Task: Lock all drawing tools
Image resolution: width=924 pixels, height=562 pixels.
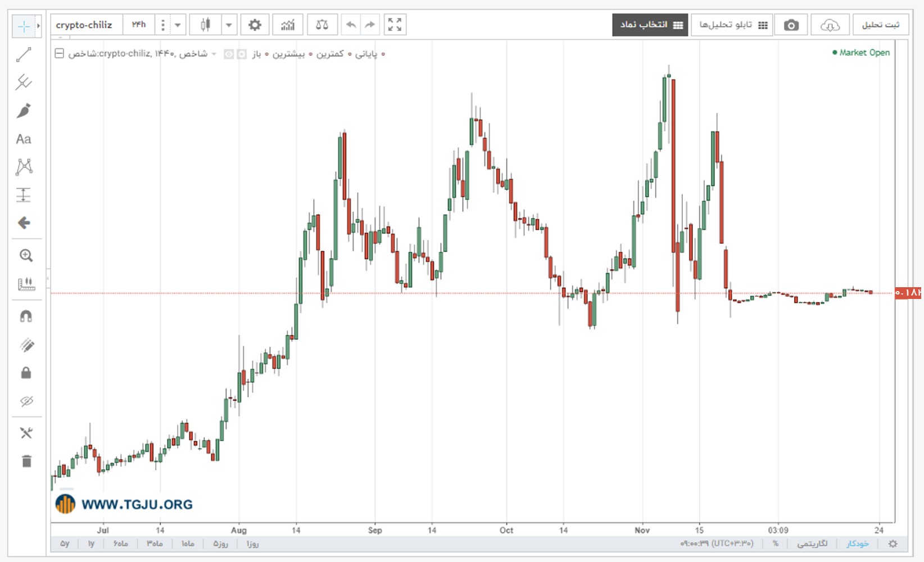Action: pos(26,373)
